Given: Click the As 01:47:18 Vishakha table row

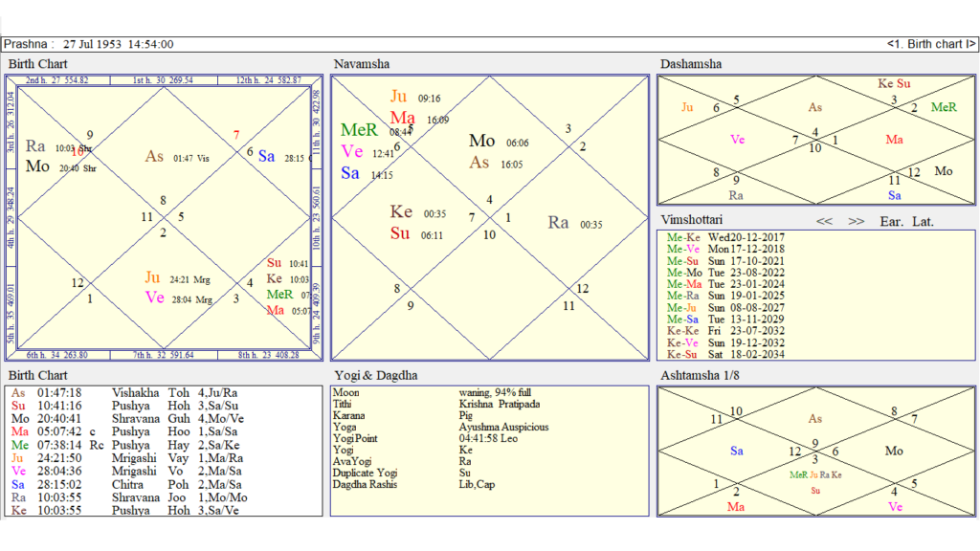Looking at the screenshot, I should pos(124,393).
